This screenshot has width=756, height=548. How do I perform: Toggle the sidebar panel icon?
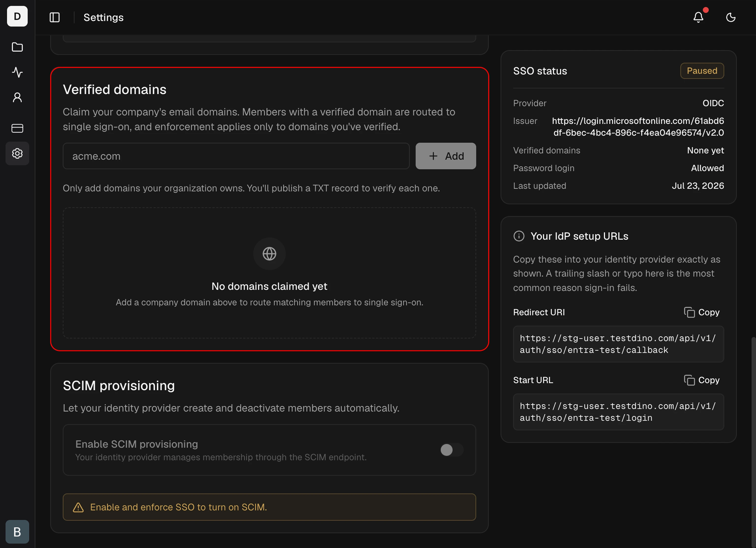click(55, 17)
